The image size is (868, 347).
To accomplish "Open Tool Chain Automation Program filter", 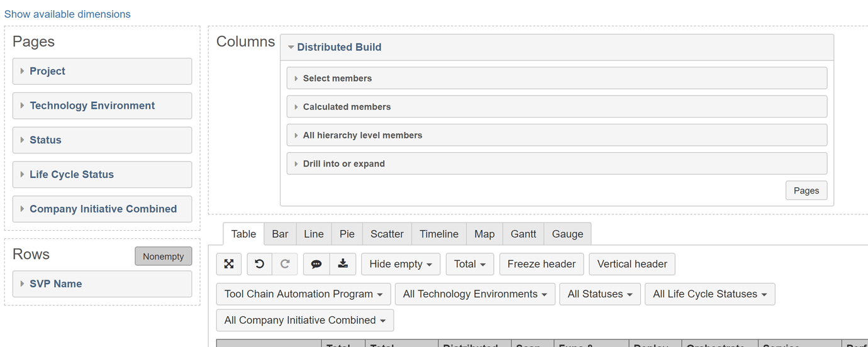I will [303, 294].
